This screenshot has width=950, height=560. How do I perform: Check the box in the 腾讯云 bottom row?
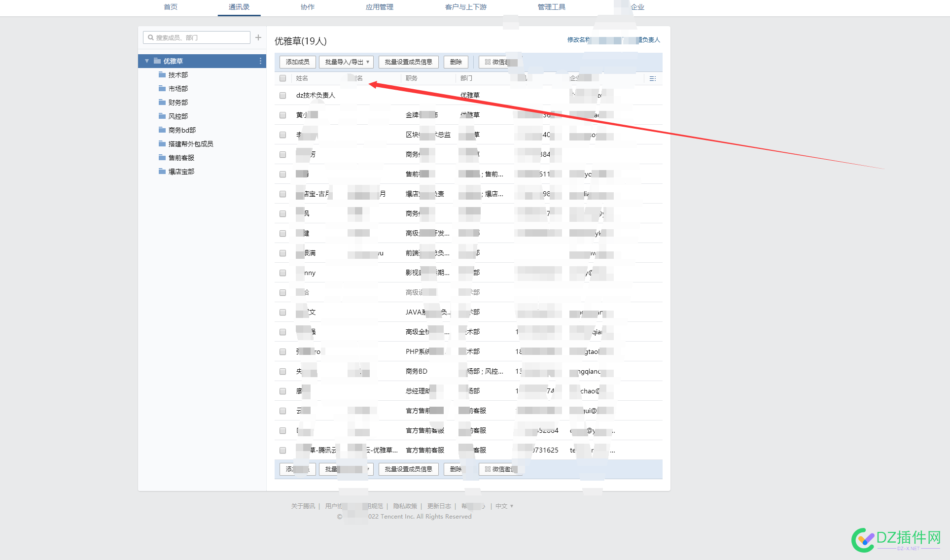coord(282,450)
